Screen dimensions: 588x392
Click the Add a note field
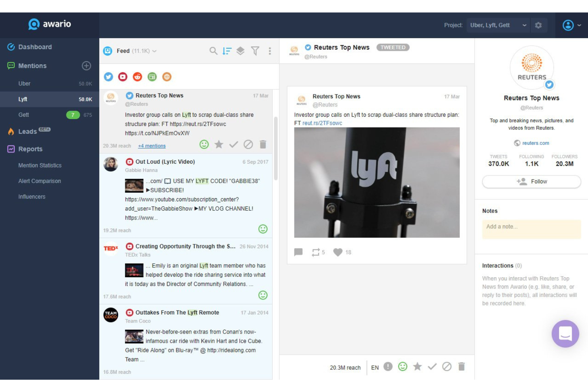point(531,229)
